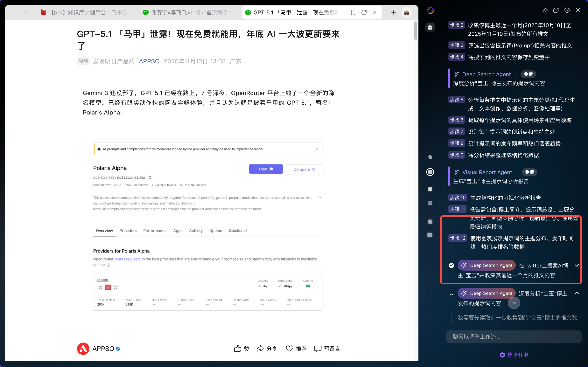Click the round scroll-down chevron button
The width and height of the screenshot is (588, 367).
point(514,303)
